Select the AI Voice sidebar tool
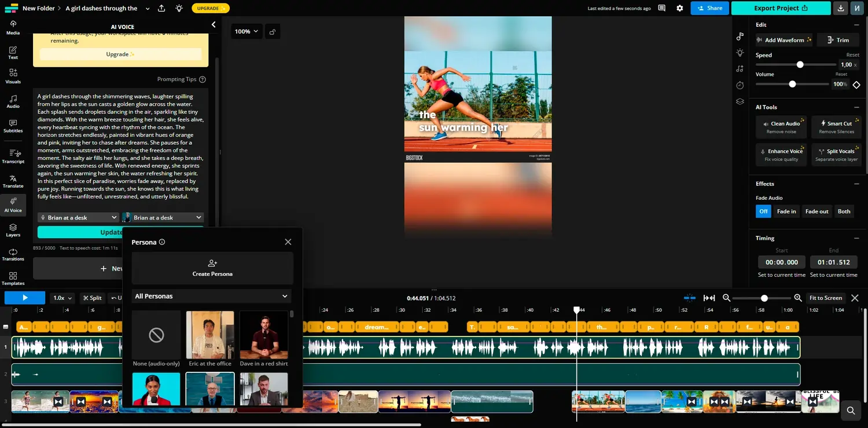The width and height of the screenshot is (868, 428). pyautogui.click(x=13, y=205)
